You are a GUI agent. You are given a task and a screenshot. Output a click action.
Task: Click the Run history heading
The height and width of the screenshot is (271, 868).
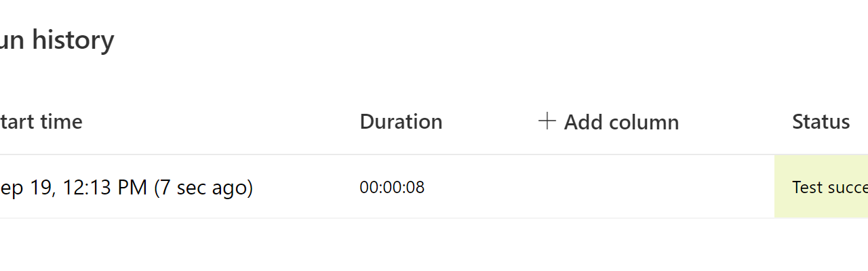57,41
